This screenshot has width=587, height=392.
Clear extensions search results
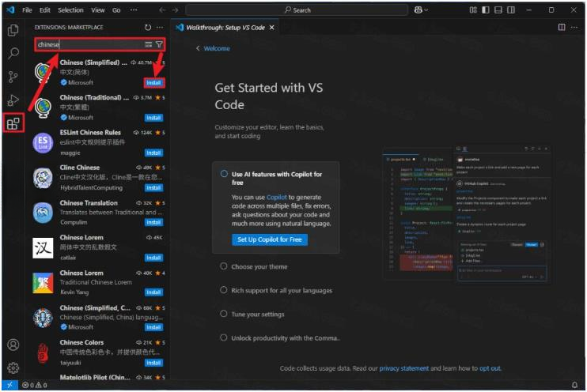click(x=149, y=44)
